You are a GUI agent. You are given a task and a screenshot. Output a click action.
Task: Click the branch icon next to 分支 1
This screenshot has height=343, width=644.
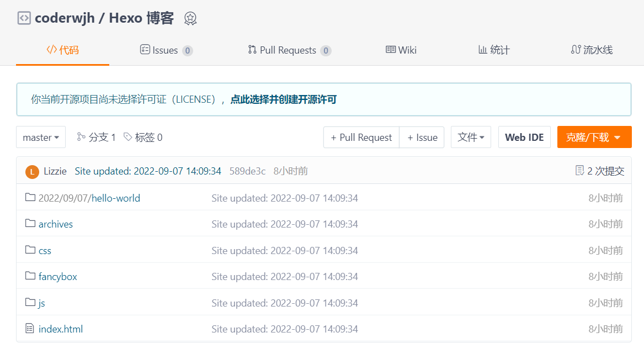(x=81, y=137)
